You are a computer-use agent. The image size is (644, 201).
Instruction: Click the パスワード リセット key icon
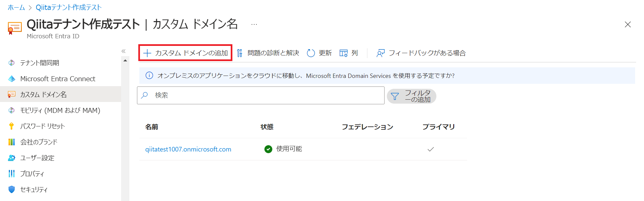coord(12,126)
